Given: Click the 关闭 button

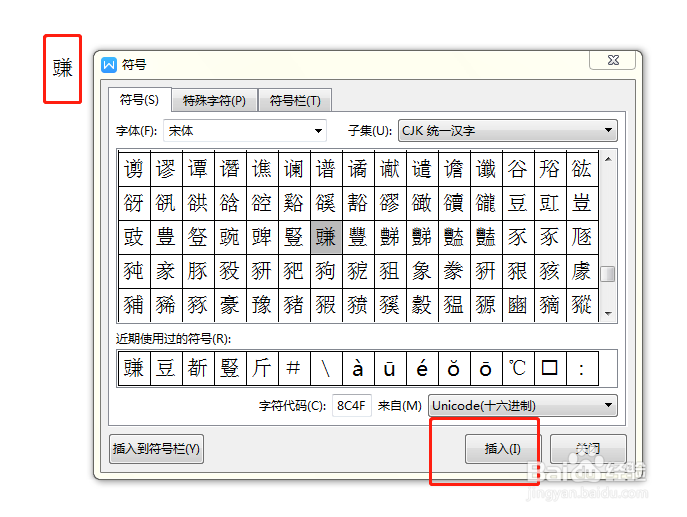Looking at the screenshot, I should point(588,449).
